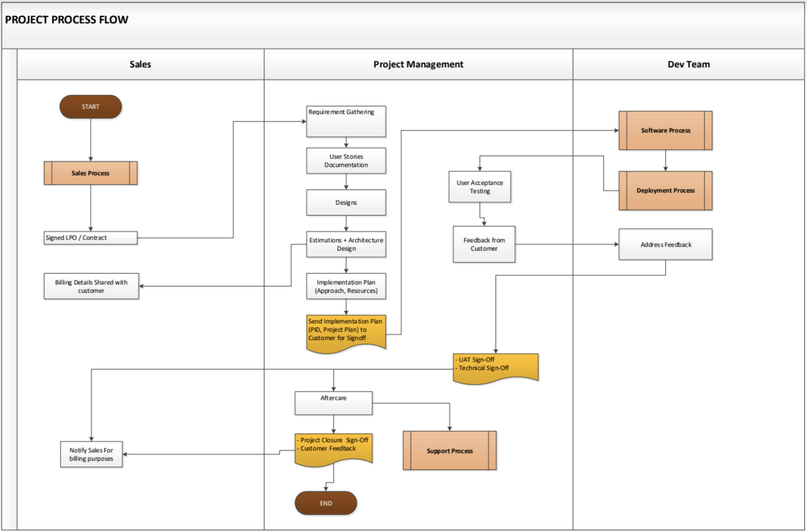This screenshot has height=532, width=807.
Task: Click the Requirement Gathering box
Action: (x=346, y=121)
